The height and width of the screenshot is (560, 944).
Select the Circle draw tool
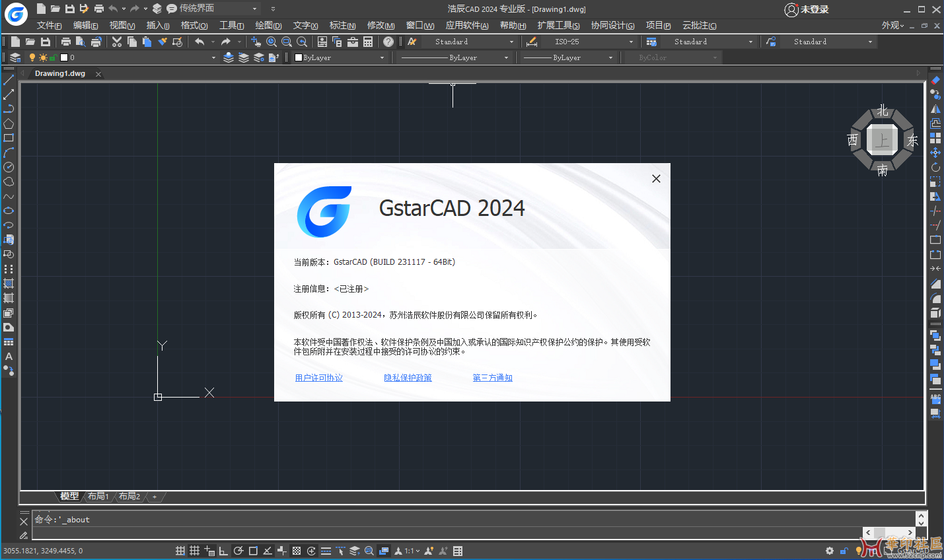(9, 167)
